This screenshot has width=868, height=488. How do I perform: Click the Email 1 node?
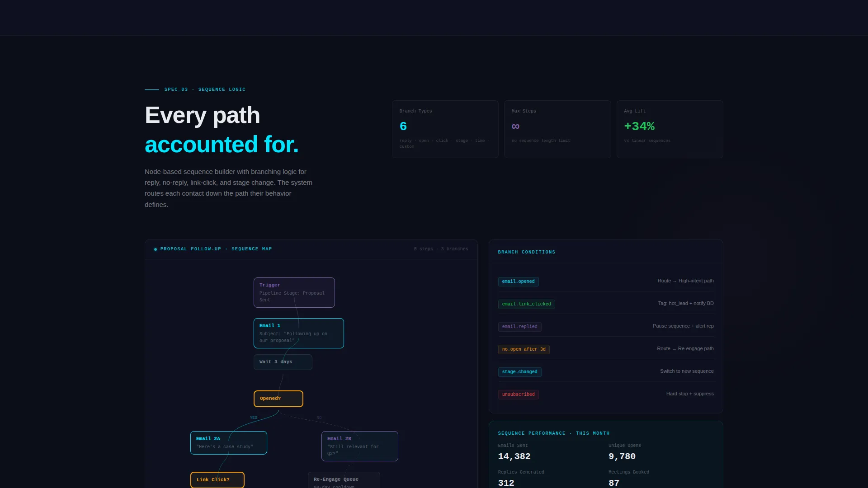298,333
